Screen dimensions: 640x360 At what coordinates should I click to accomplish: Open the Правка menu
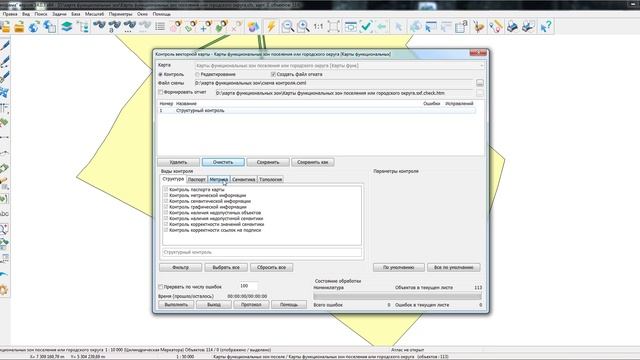pyautogui.click(x=10, y=14)
